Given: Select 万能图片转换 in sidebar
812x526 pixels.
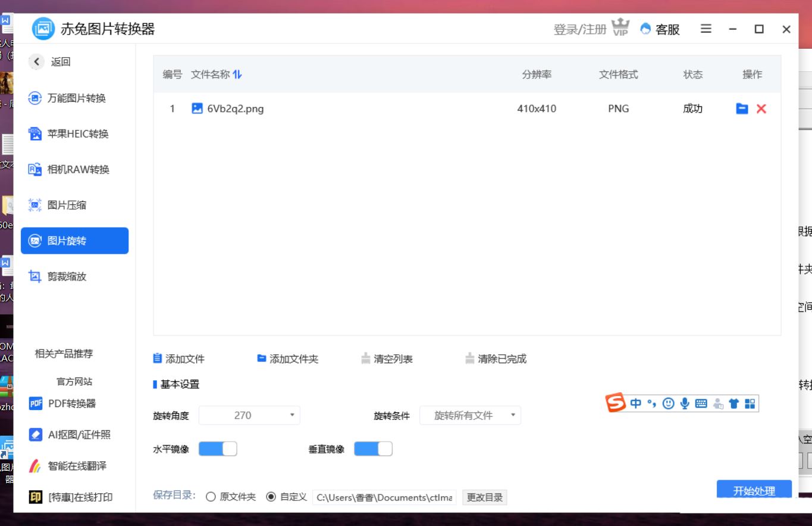Looking at the screenshot, I should click(x=74, y=99).
